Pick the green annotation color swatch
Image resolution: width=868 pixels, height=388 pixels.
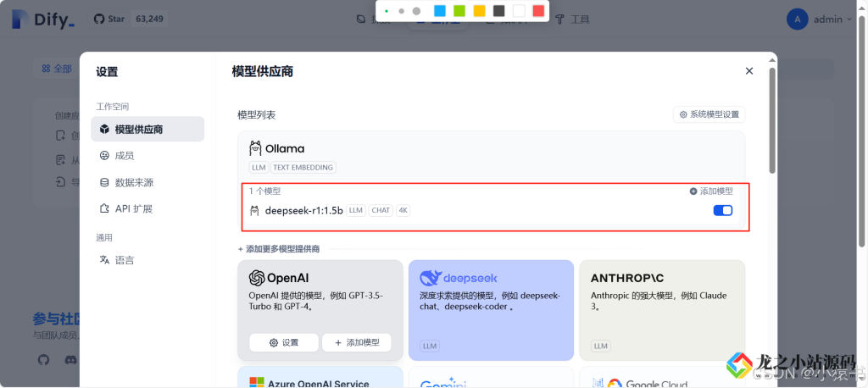point(459,11)
